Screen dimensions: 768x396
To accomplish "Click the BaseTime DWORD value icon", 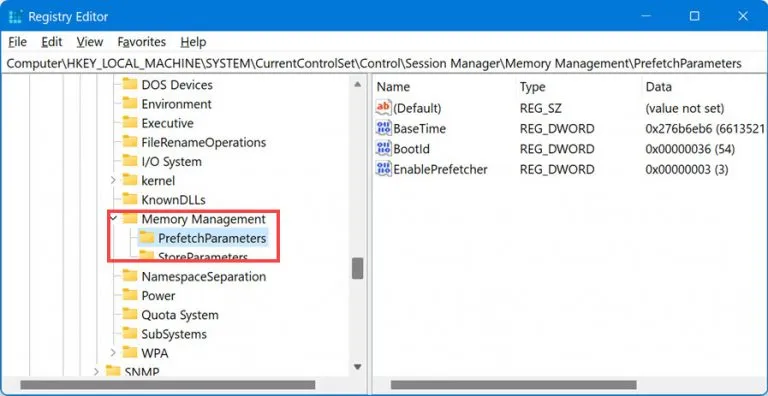I will [x=384, y=128].
